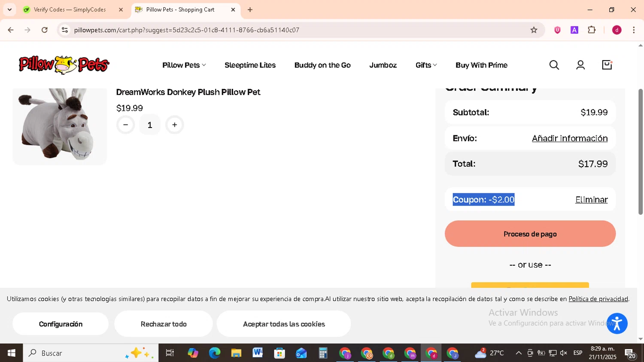The height and width of the screenshot is (362, 644).
Task: View site information icon in address bar
Action: click(x=65, y=30)
